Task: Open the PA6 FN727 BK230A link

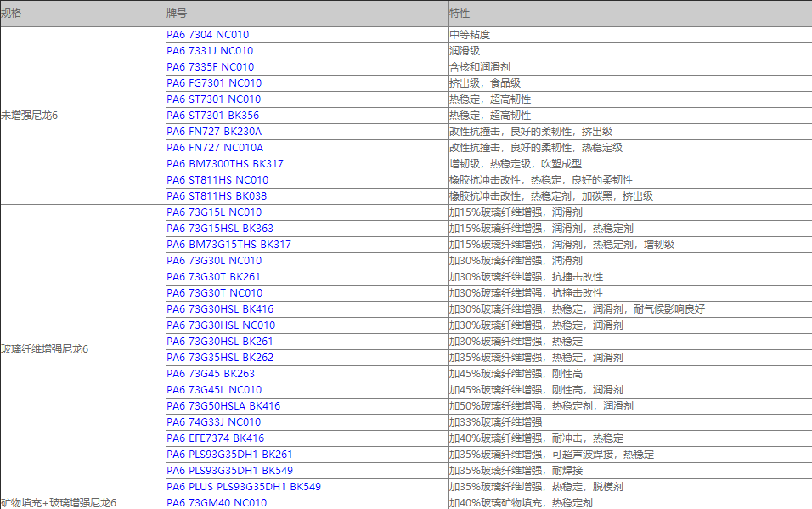Action: [x=214, y=131]
